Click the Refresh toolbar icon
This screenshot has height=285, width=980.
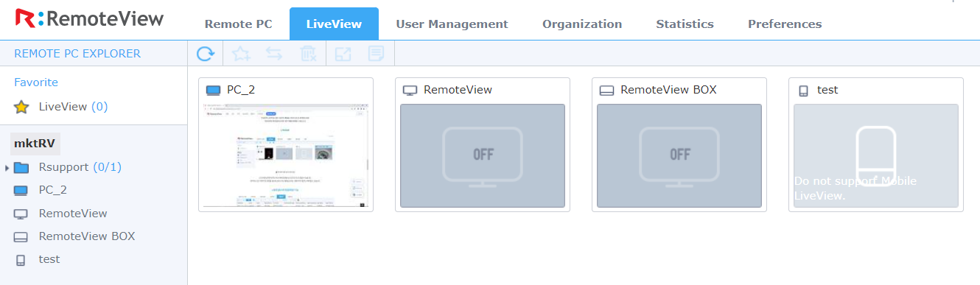pyautogui.click(x=206, y=53)
